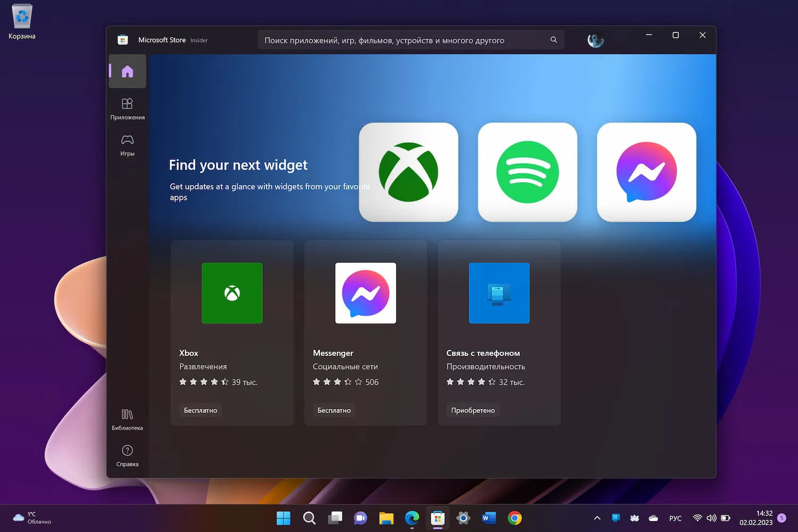Open the weather widget showing Облачно
This screenshot has width=798, height=532.
pos(32,518)
